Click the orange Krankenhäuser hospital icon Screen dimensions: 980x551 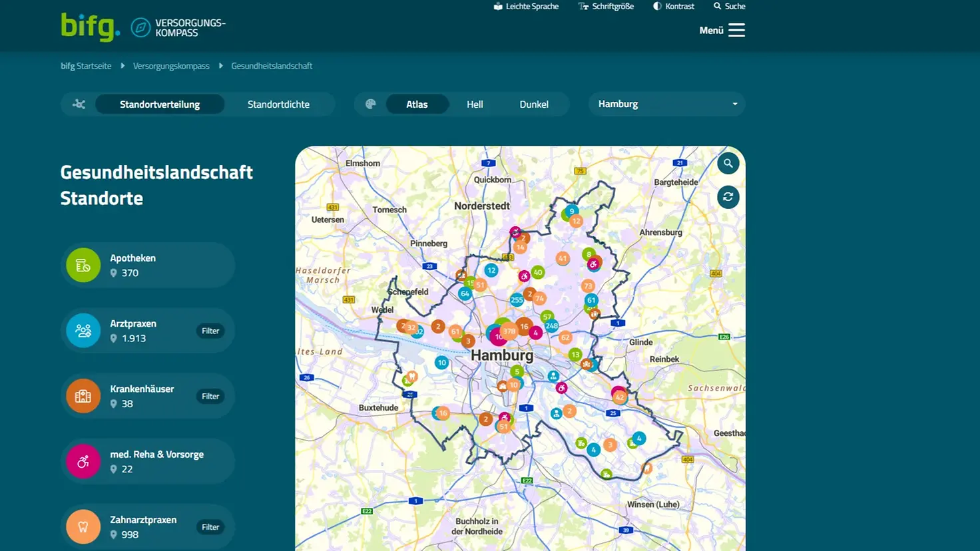pos(83,396)
